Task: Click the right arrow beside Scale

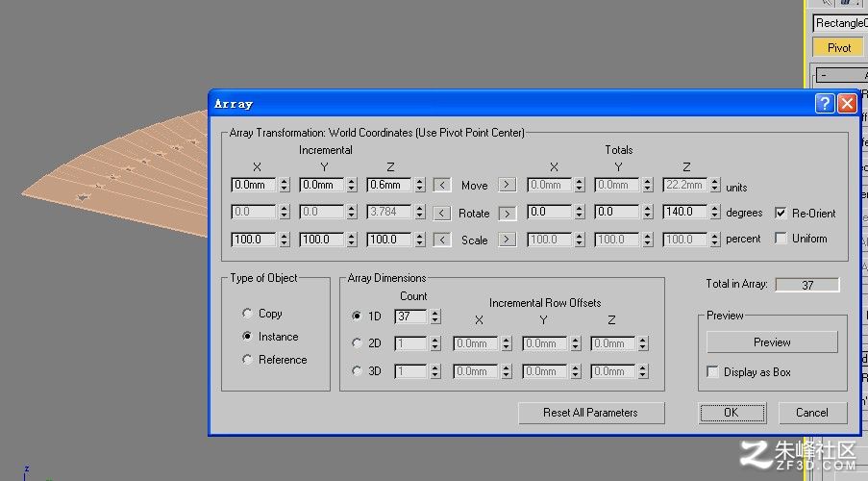Action: coord(508,240)
